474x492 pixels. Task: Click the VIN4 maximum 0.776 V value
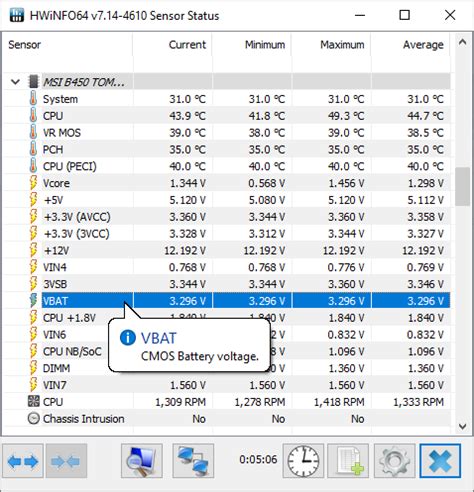pos(346,267)
